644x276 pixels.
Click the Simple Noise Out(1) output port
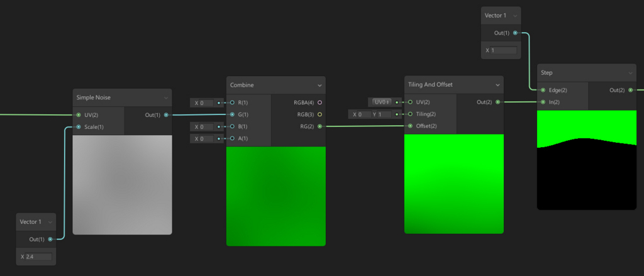click(166, 115)
